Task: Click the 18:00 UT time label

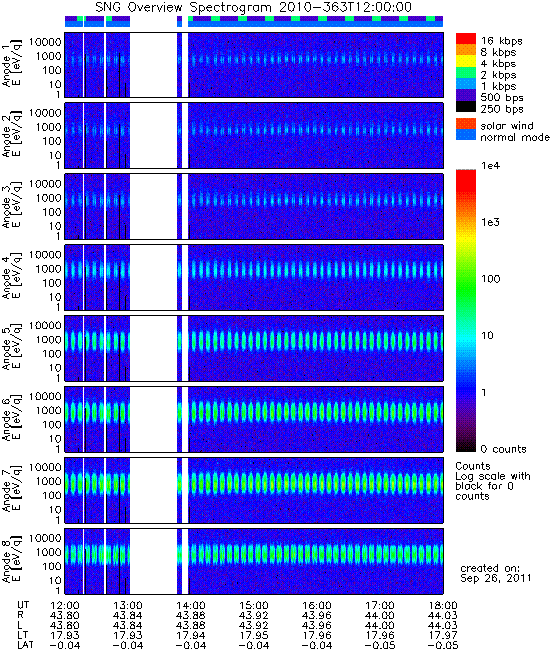Action: (x=442, y=605)
